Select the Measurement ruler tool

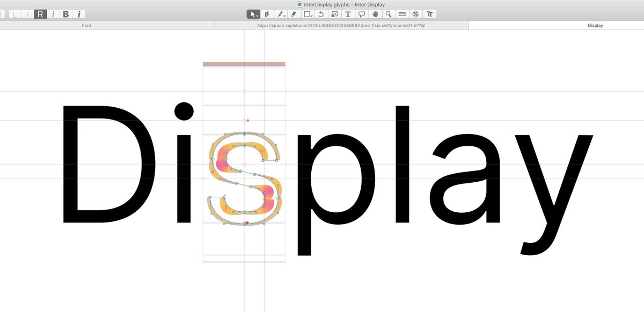coord(402,14)
